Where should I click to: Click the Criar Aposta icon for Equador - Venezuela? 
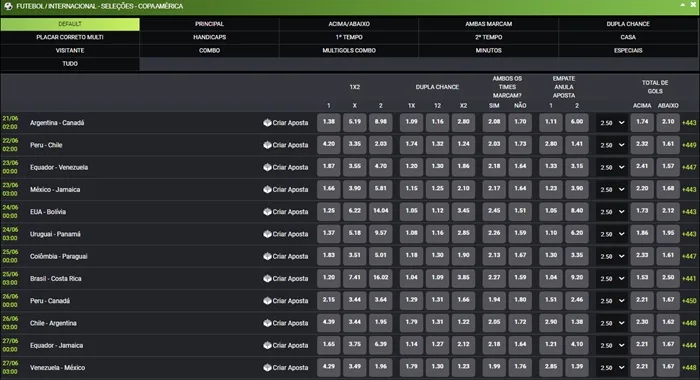coord(267,167)
